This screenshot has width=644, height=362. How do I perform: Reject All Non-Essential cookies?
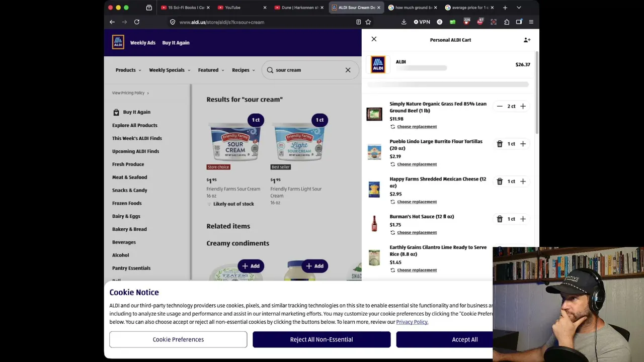(x=321, y=339)
